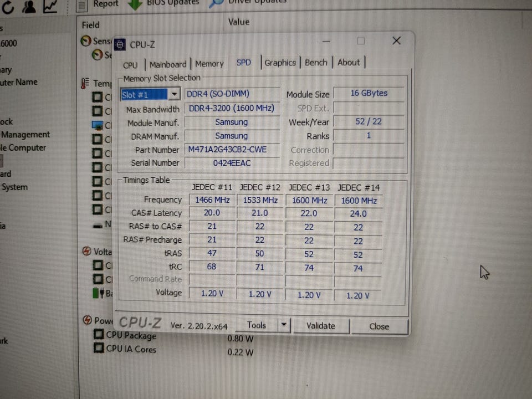Image resolution: width=532 pixels, height=399 pixels.
Task: Click the voltage icon beside Volta
Action: 87,251
